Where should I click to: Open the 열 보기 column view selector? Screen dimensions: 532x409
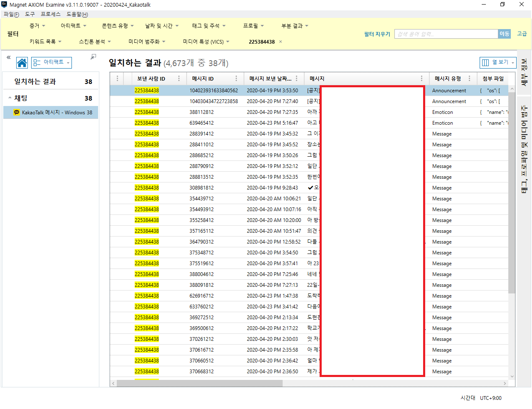pyautogui.click(x=498, y=62)
